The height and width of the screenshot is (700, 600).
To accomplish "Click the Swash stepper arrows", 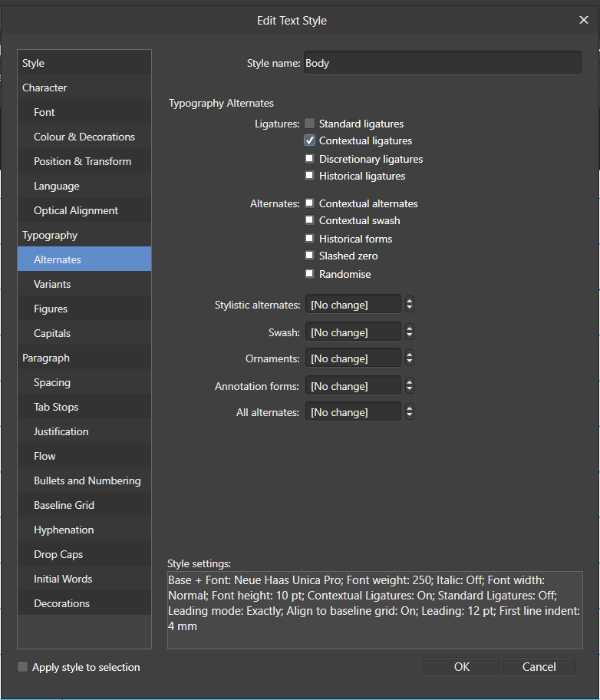I will [410, 332].
